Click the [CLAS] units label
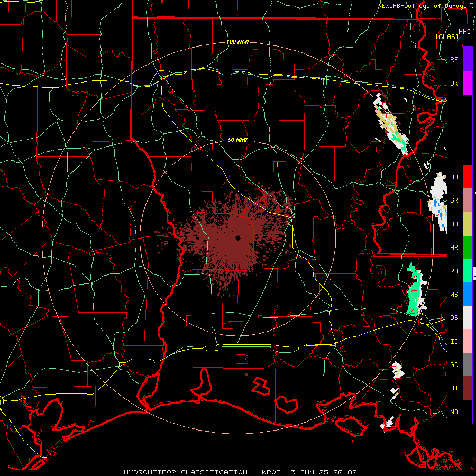This screenshot has height=476, width=476. click(447, 36)
